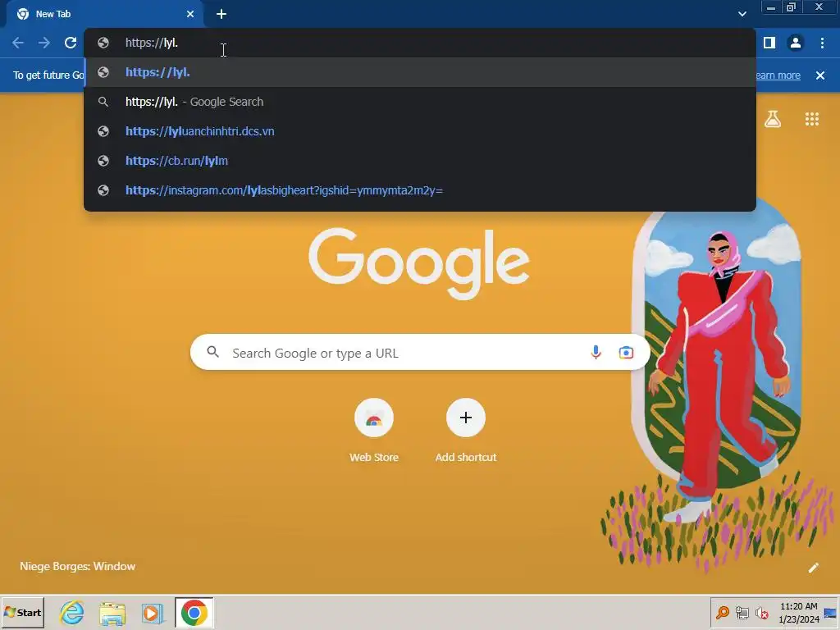Click inside the address bar text https://lyl.
The image size is (840, 630).
pyautogui.click(x=152, y=43)
